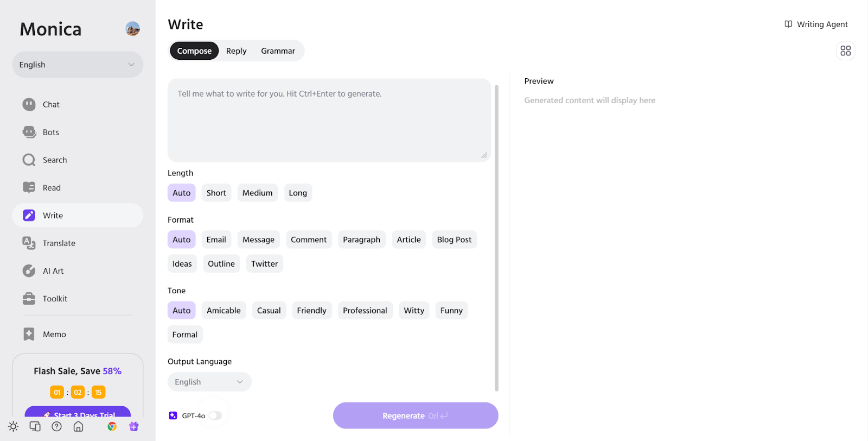Expand the Output Language dropdown

click(x=209, y=381)
